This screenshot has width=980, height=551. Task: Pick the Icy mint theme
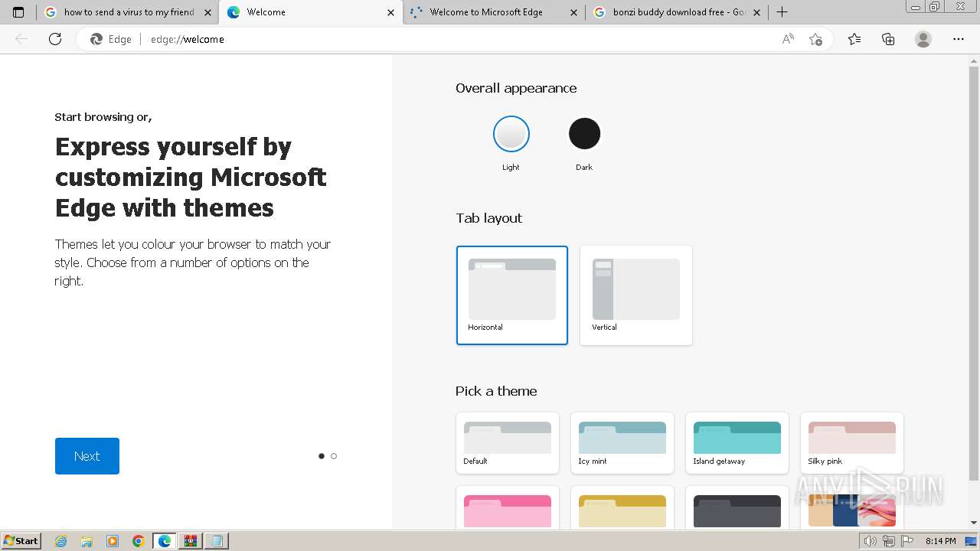coord(622,443)
